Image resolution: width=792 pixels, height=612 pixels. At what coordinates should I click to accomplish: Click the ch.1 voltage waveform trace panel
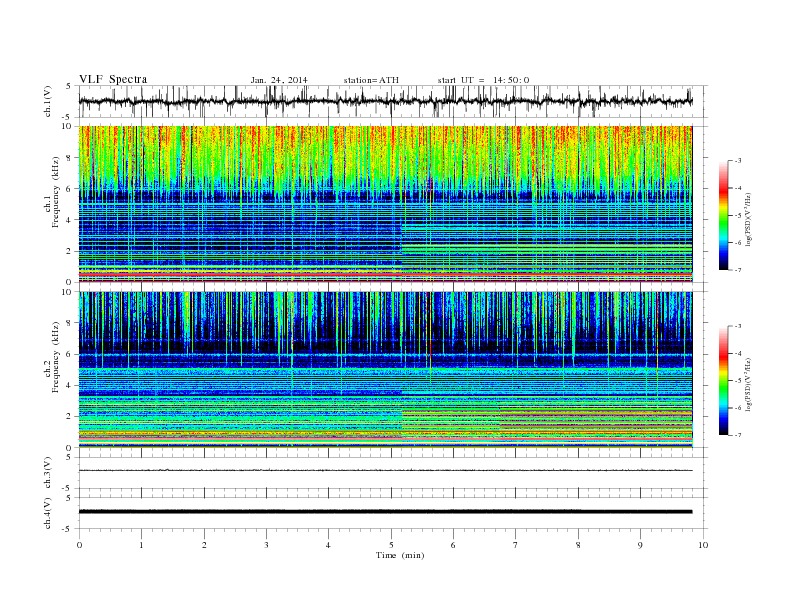click(x=393, y=101)
